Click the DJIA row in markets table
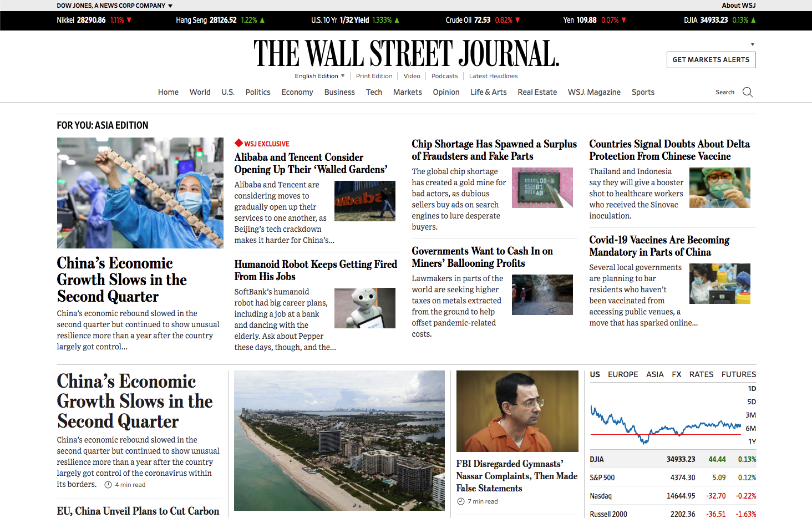Screen dimensions: 812x518 click(x=673, y=459)
